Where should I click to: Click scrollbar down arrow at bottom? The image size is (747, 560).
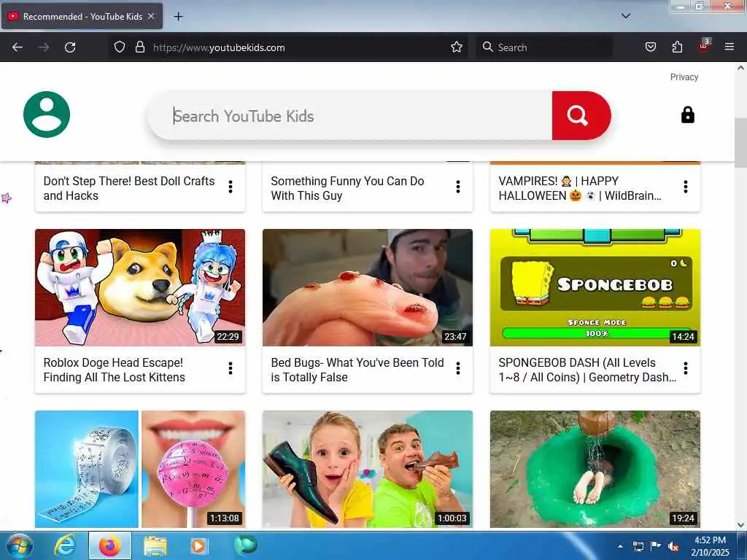(x=741, y=525)
